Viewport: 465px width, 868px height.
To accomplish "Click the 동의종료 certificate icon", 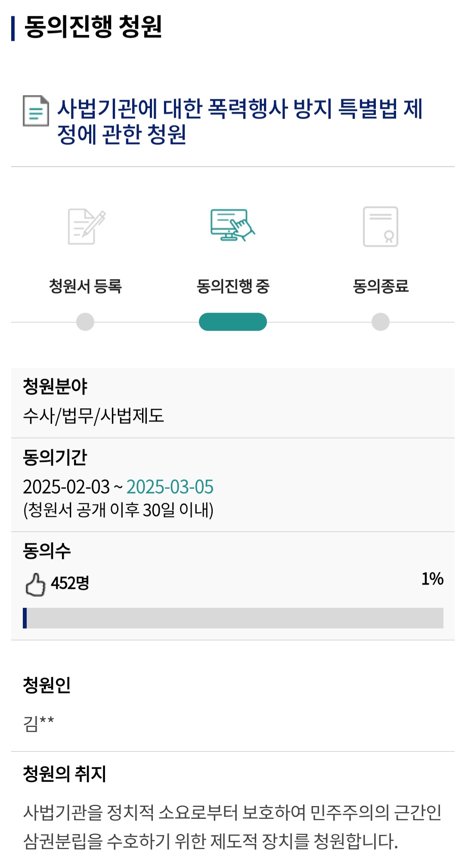I will pos(381,227).
